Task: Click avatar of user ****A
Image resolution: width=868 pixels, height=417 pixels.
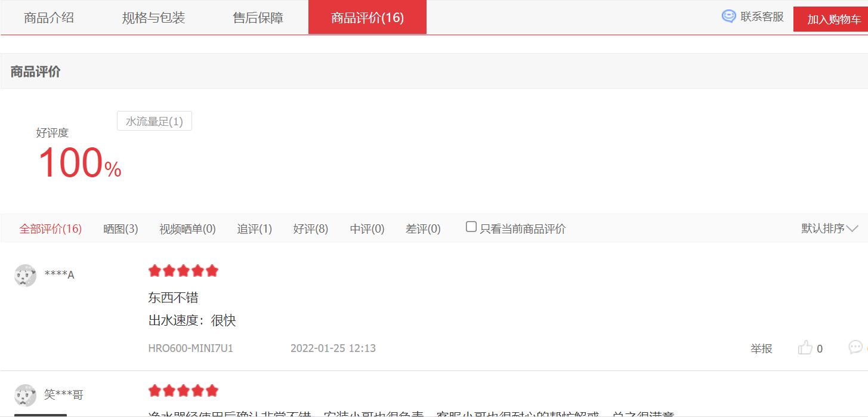Action: pos(25,275)
